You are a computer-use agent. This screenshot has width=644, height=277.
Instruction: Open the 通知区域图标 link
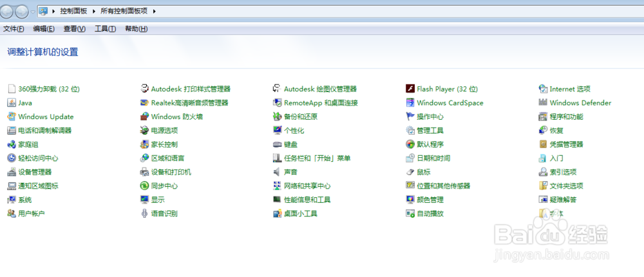(x=38, y=186)
